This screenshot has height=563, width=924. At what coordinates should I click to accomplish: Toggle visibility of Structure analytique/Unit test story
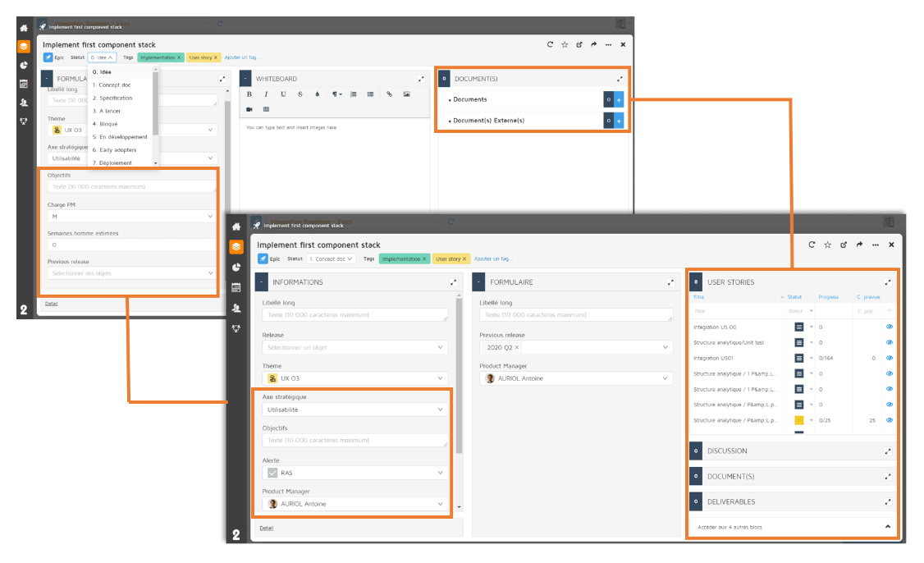click(889, 342)
